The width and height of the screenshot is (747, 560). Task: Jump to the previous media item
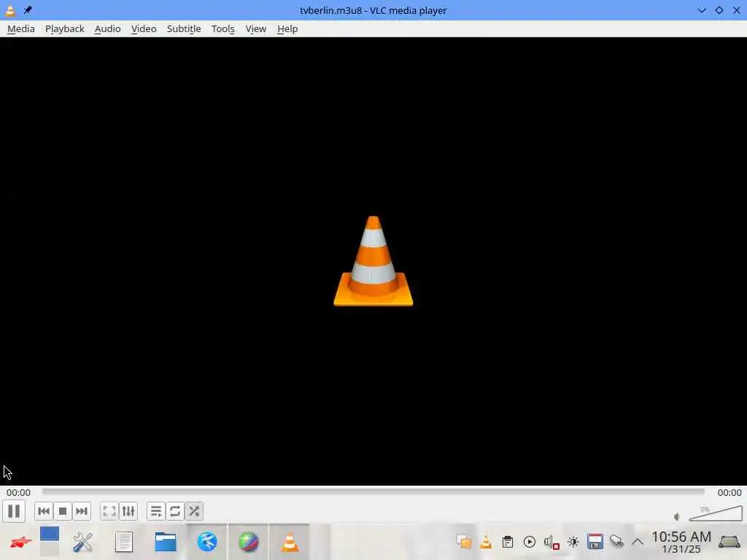[x=43, y=511]
